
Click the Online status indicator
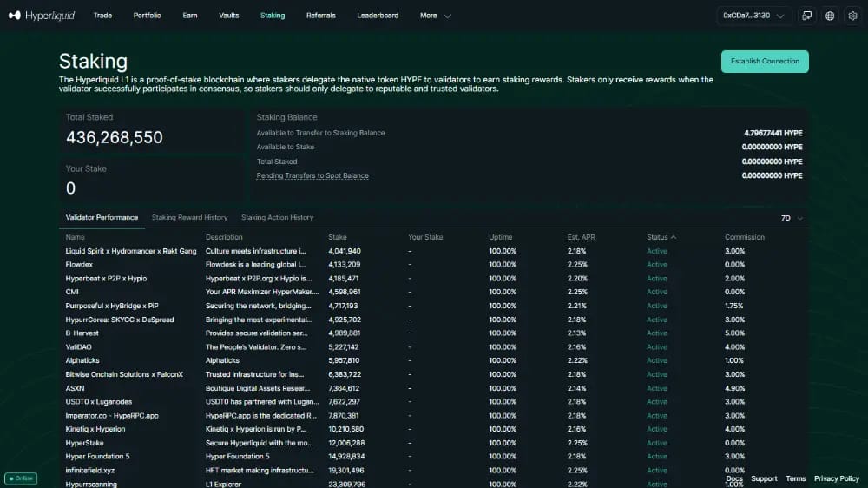click(21, 478)
